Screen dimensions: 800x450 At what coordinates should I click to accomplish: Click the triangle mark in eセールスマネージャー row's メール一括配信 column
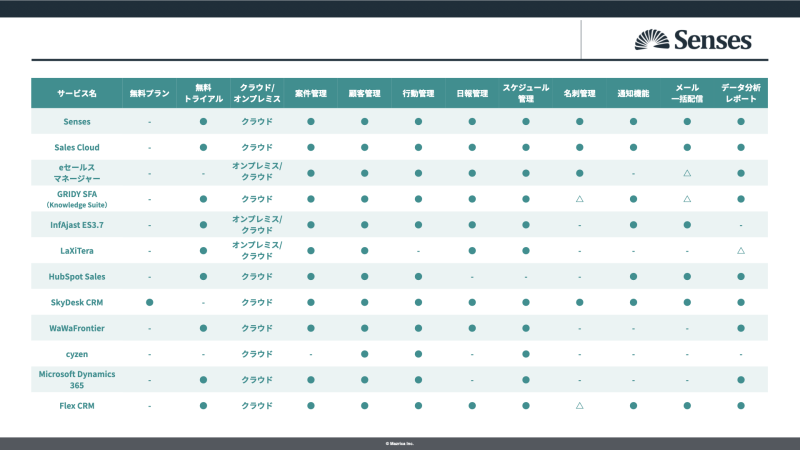(x=687, y=173)
